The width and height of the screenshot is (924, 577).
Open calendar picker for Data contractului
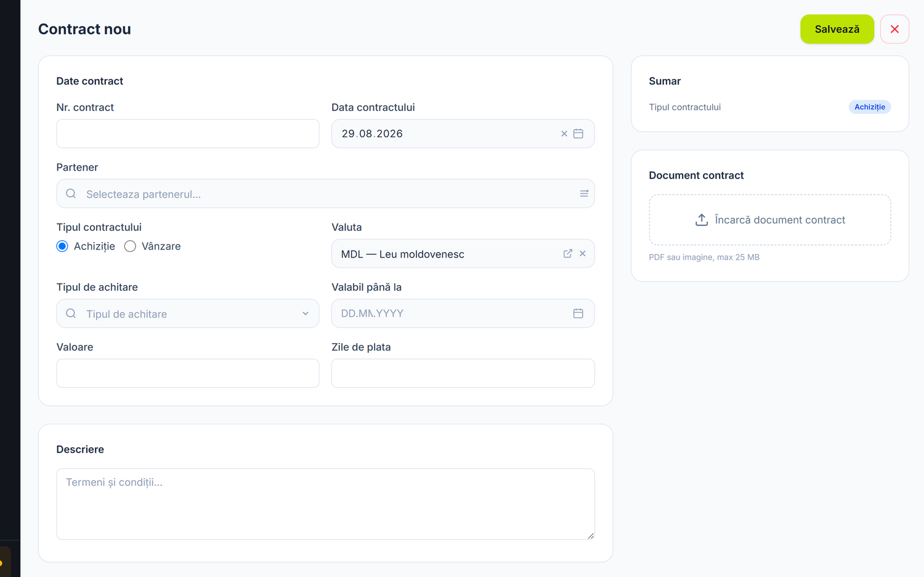[578, 134]
